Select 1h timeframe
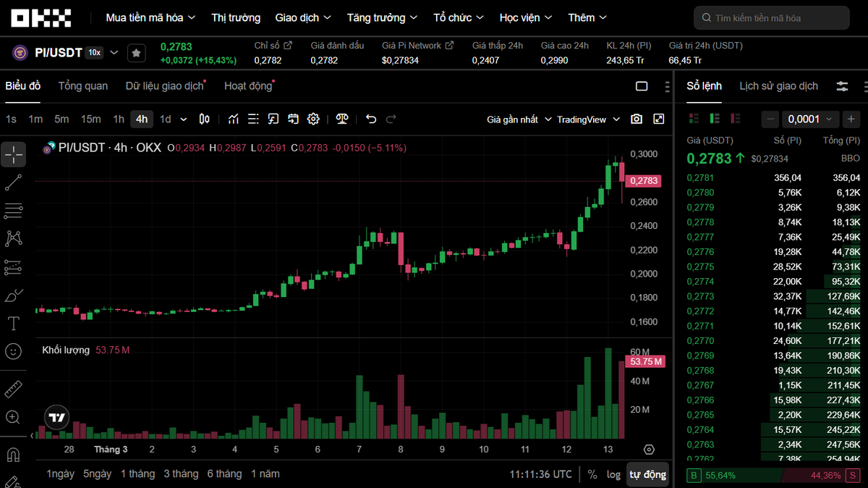 (119, 119)
